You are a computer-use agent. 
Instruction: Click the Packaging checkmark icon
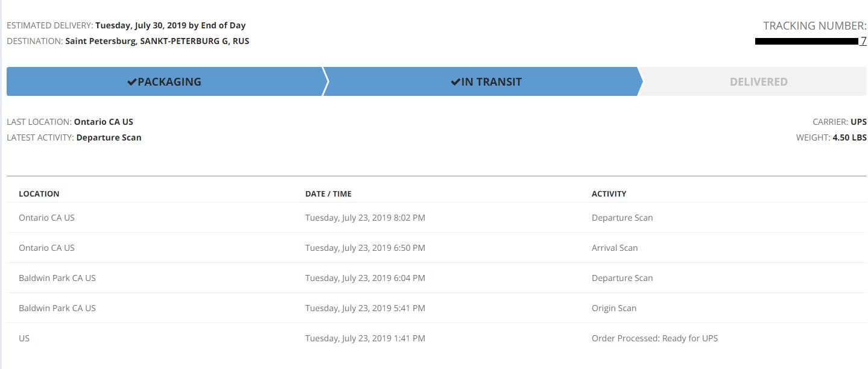point(132,82)
